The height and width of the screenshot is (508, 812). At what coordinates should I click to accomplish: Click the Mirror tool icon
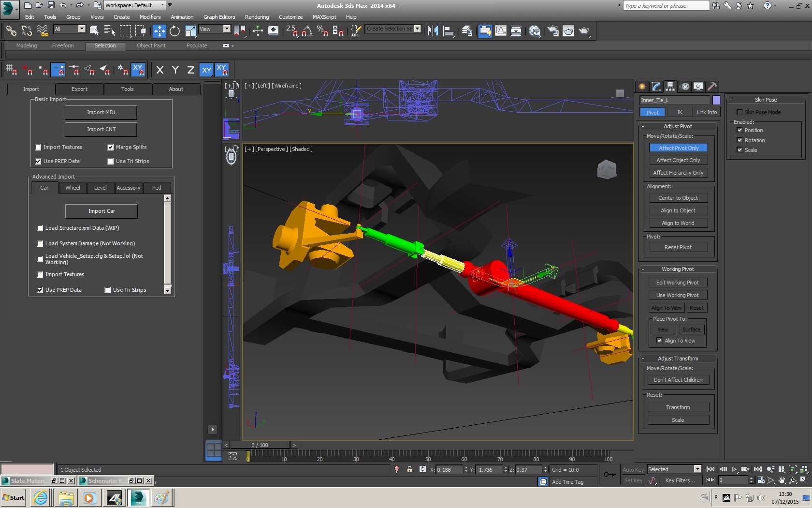point(433,31)
